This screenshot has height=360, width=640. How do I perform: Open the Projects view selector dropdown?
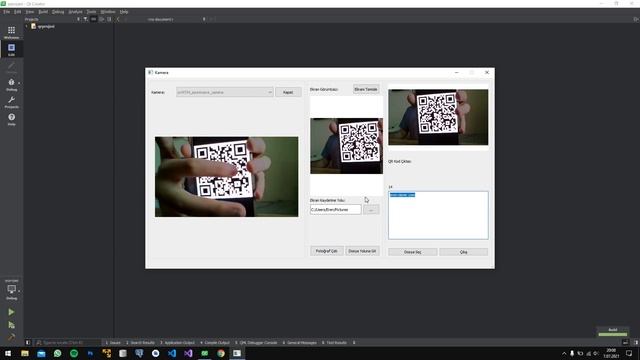coord(78,19)
